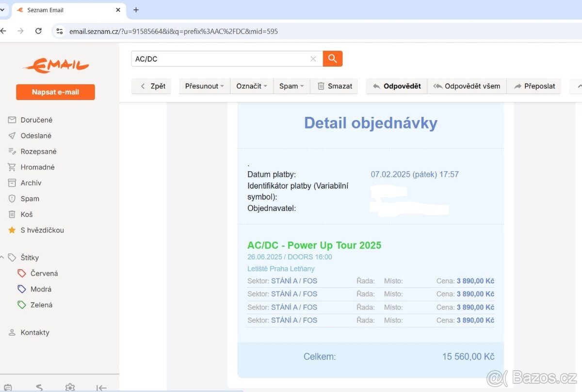Open the Označit mark dropdown

coord(252,86)
